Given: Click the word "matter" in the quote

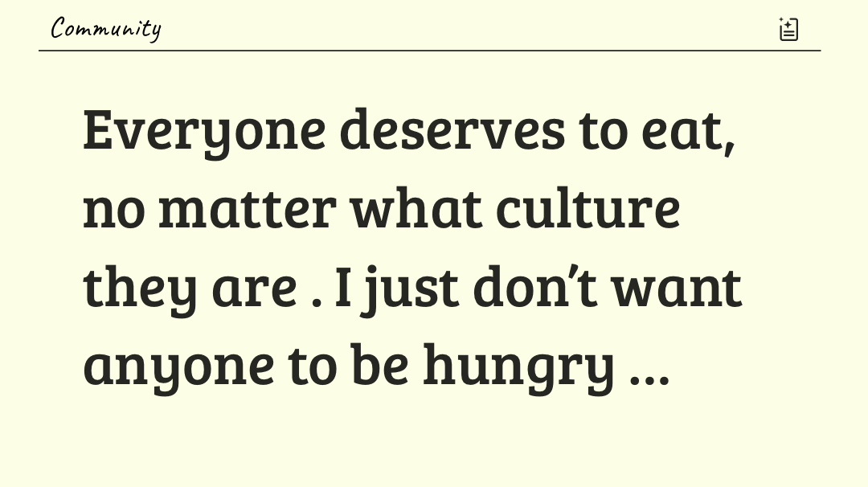Looking at the screenshot, I should pos(247,209).
